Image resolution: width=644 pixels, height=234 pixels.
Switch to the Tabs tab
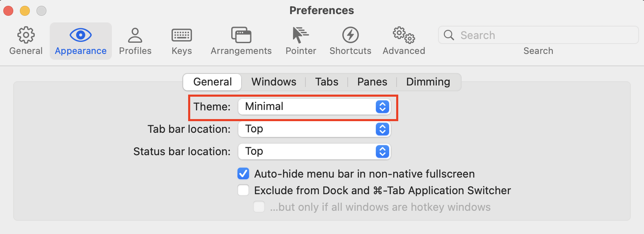tap(327, 82)
